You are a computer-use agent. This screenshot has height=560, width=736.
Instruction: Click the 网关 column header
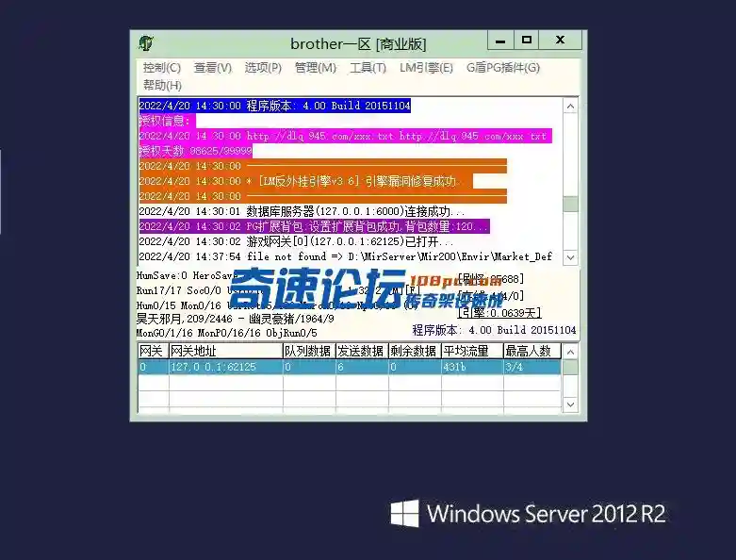pos(153,351)
